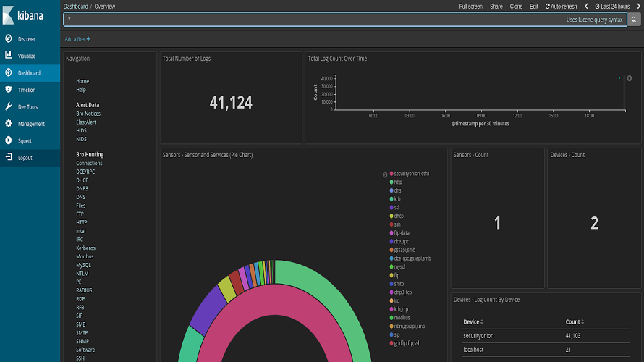The height and width of the screenshot is (362, 644).
Task: Open the Discover compass icon
Action: [x=8, y=38]
